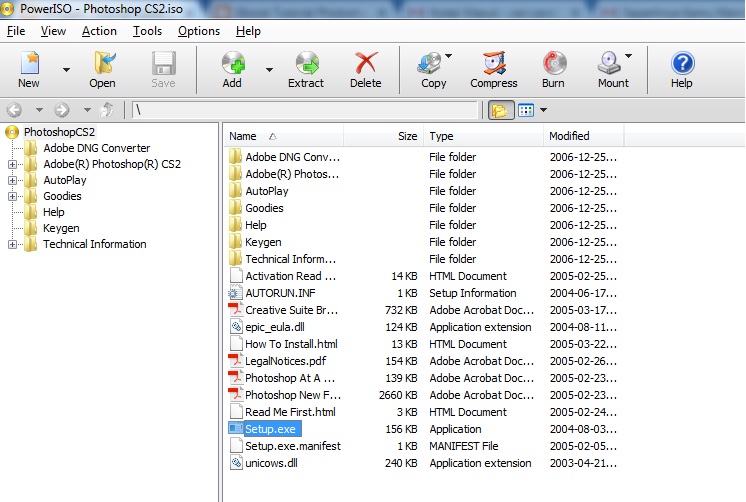Select Adobe DNG Converter in folder tree
This screenshot has height=502, width=746.
pyautogui.click(x=97, y=148)
